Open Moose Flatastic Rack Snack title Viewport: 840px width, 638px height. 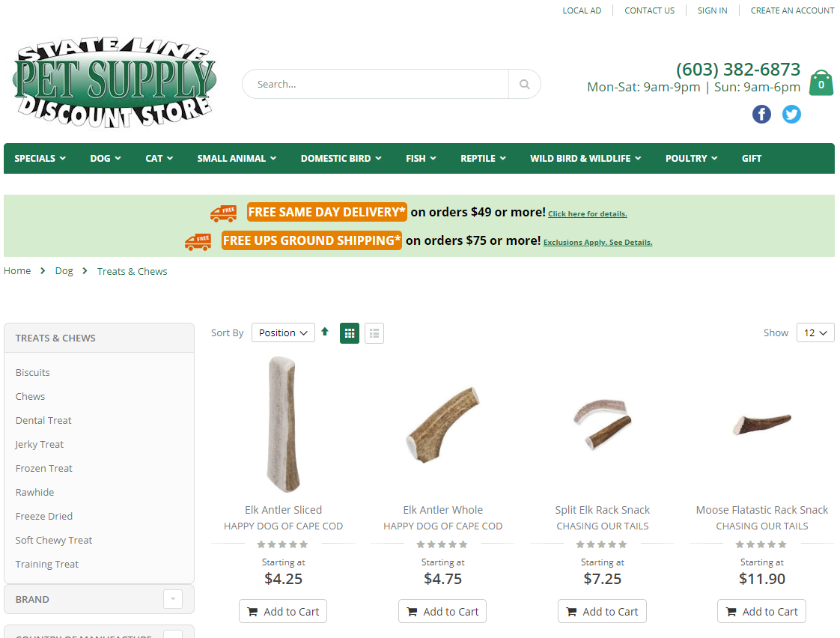[x=762, y=510]
